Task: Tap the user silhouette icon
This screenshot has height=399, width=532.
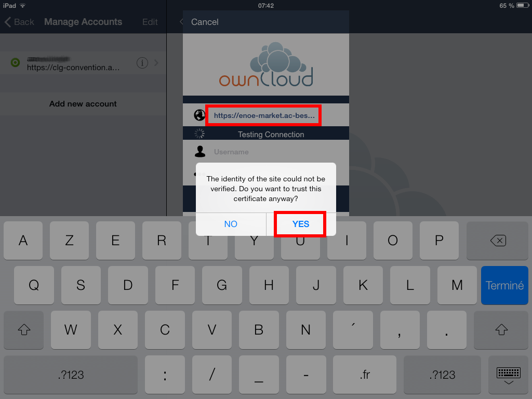Action: 200,151
